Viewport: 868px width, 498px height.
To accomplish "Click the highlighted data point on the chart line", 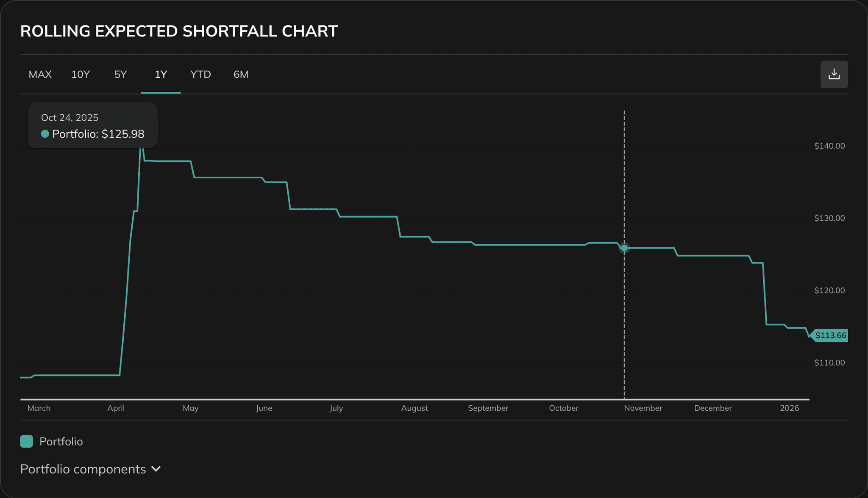I will pyautogui.click(x=624, y=249).
